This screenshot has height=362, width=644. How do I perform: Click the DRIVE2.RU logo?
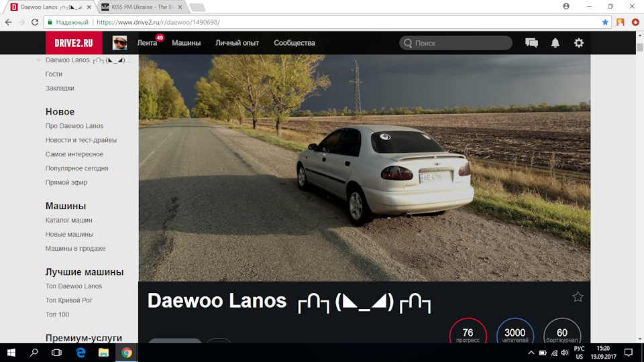74,43
